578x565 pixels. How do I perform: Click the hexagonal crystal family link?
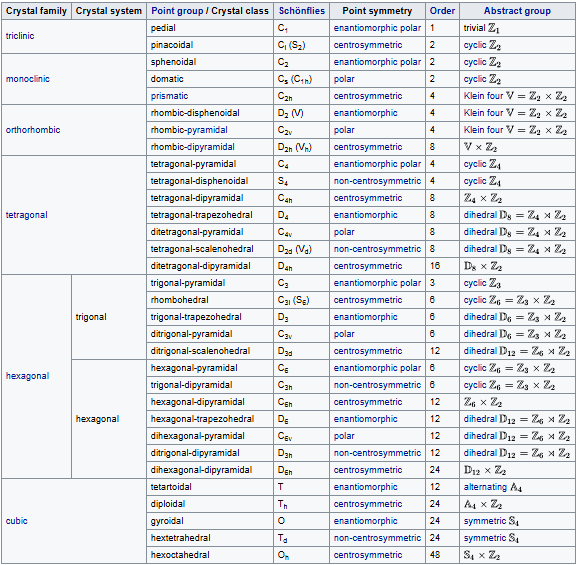[27, 376]
